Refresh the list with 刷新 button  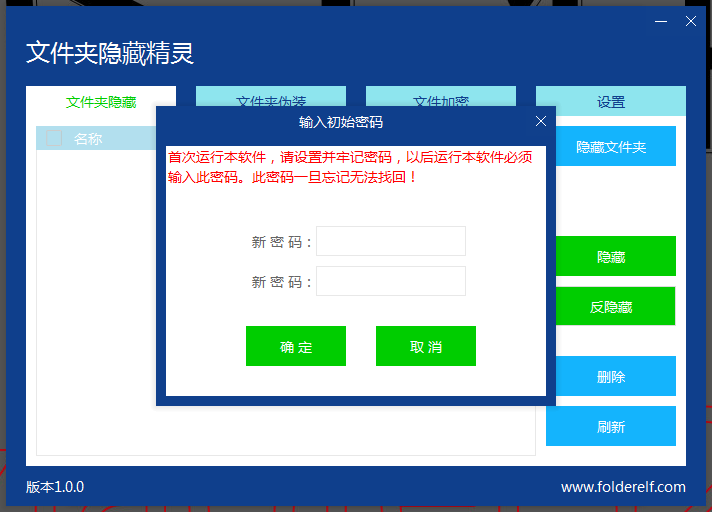click(611, 426)
